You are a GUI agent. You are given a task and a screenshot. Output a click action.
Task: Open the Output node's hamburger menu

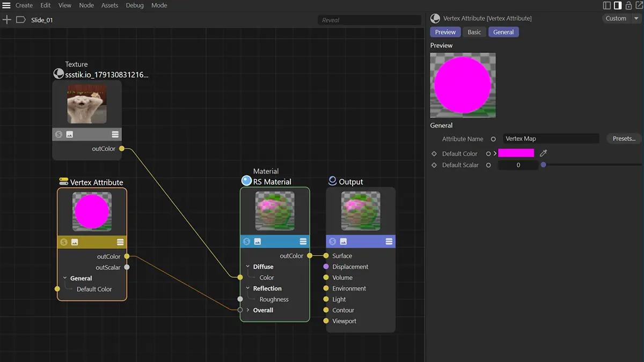[389, 242]
